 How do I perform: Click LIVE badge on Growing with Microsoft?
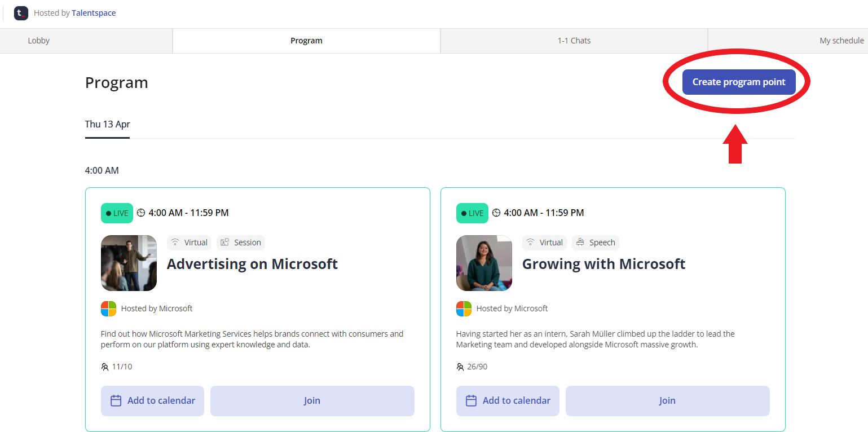pyautogui.click(x=472, y=213)
